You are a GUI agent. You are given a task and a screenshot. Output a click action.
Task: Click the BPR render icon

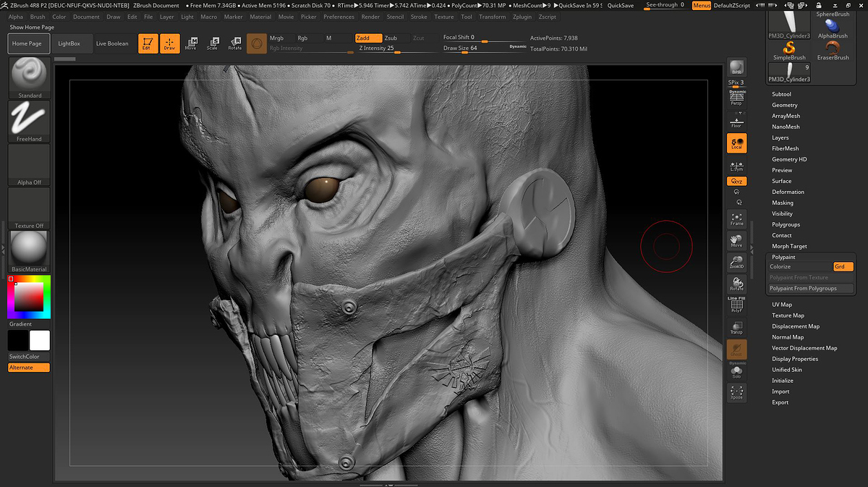click(x=736, y=67)
